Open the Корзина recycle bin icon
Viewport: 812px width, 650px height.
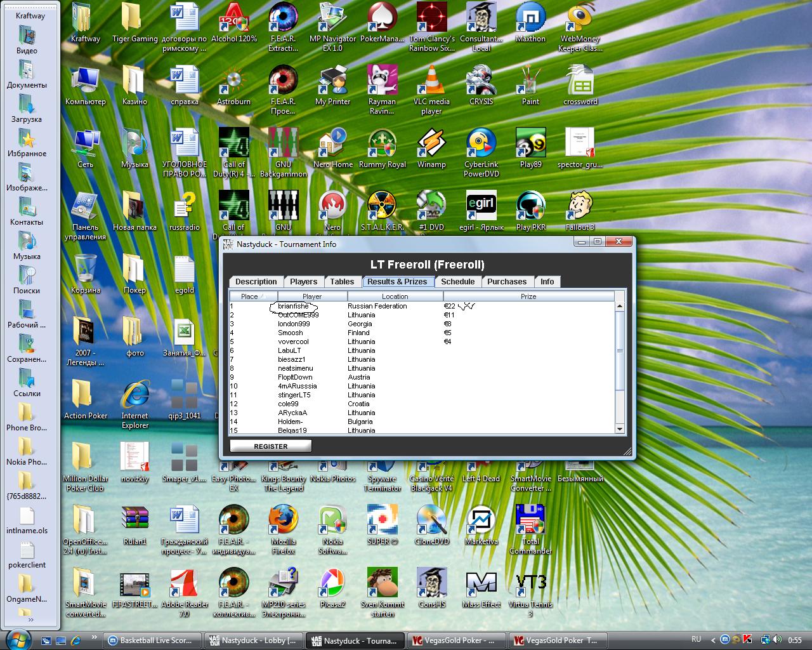pyautogui.click(x=85, y=270)
